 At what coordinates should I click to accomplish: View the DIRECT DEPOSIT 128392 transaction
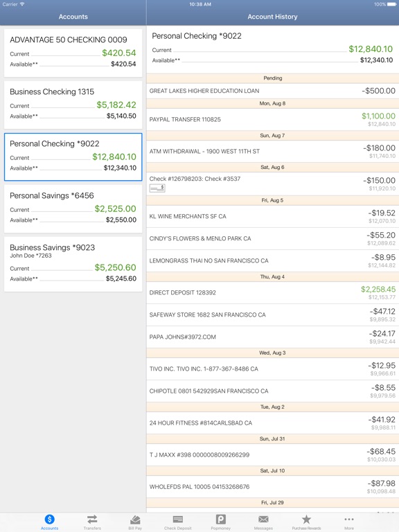click(x=273, y=292)
